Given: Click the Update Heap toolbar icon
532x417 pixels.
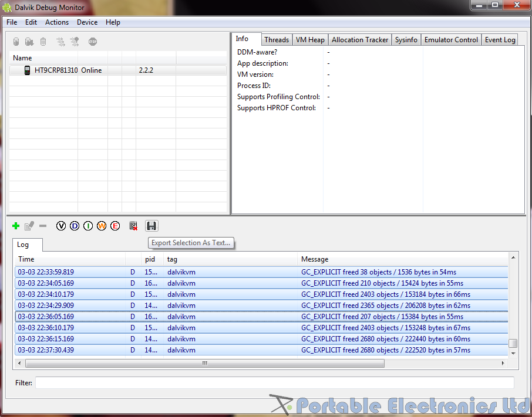Looking at the screenshot, I should click(x=29, y=42).
